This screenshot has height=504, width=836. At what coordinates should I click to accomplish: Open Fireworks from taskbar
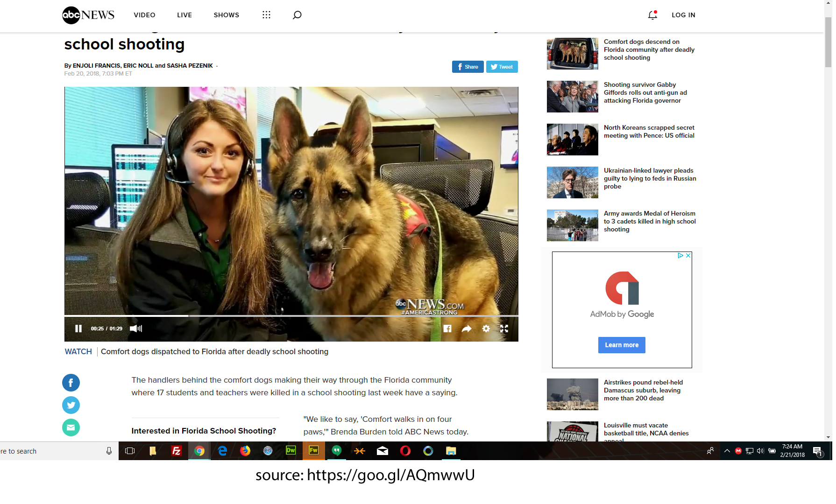click(313, 451)
